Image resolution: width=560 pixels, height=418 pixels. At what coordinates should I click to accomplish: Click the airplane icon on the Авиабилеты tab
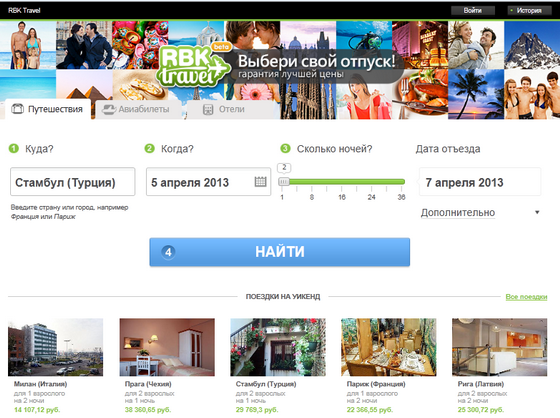click(x=109, y=109)
